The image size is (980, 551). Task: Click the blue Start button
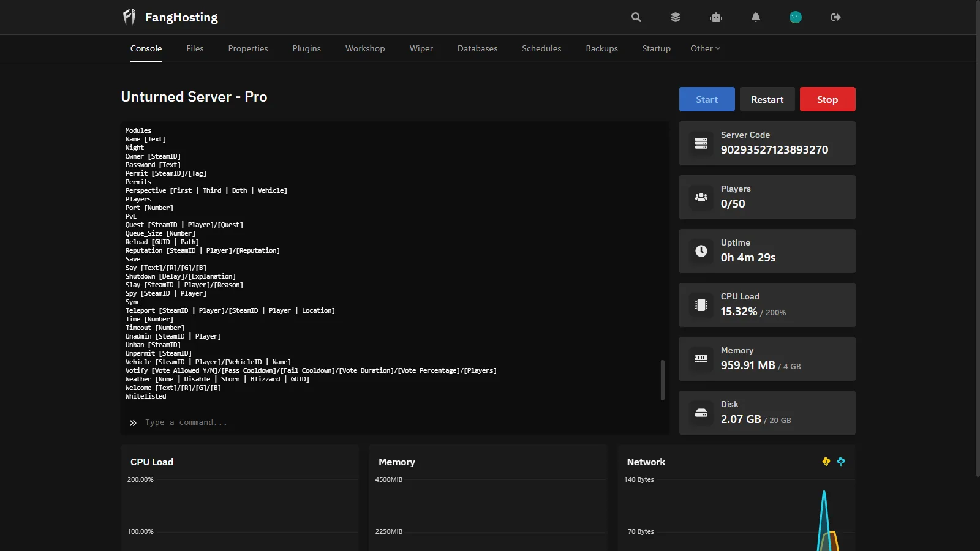coord(707,99)
